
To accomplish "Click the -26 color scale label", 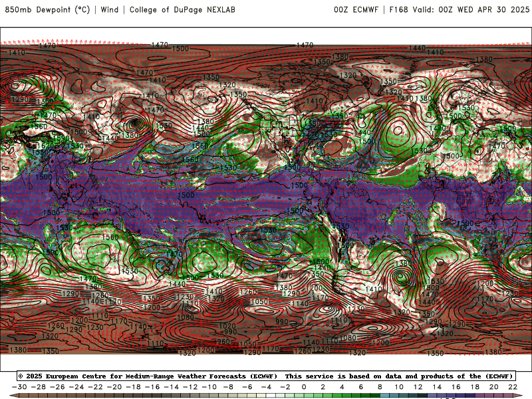I will pos(57,387).
